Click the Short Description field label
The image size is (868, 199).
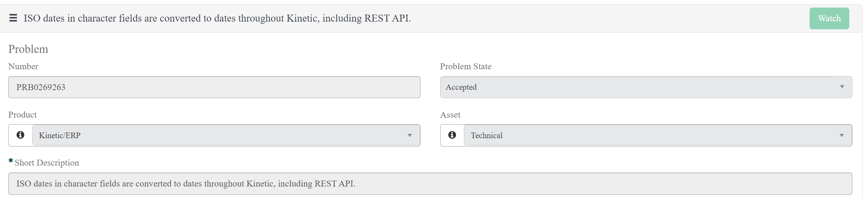(47, 163)
